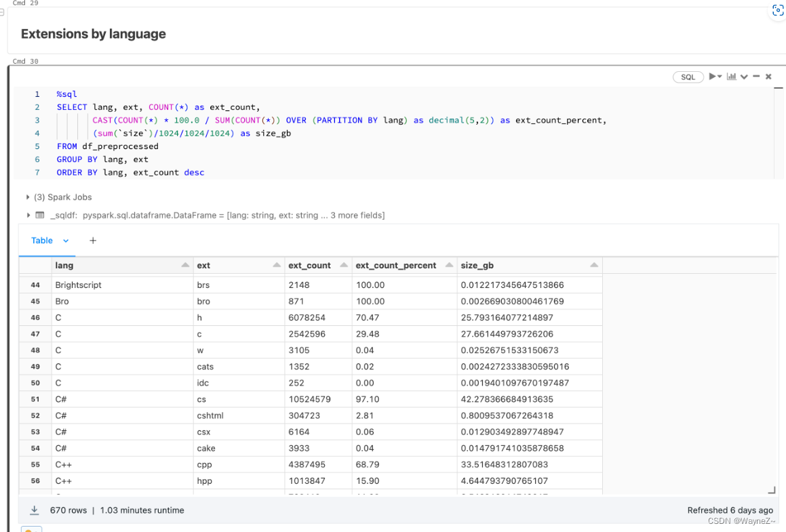The width and height of the screenshot is (786, 532).
Task: Download results with the download icon
Action: pyautogui.click(x=34, y=510)
